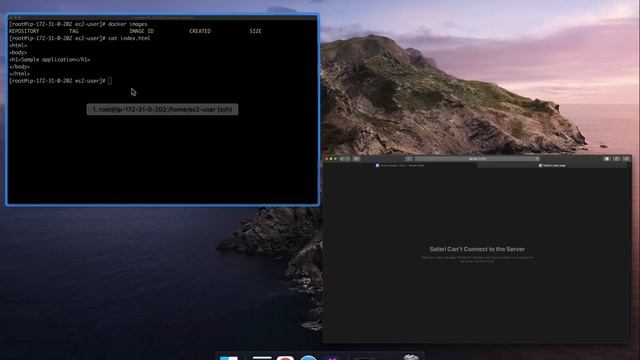
Task: Click the 'cat index.html' command line
Action: coord(80,38)
